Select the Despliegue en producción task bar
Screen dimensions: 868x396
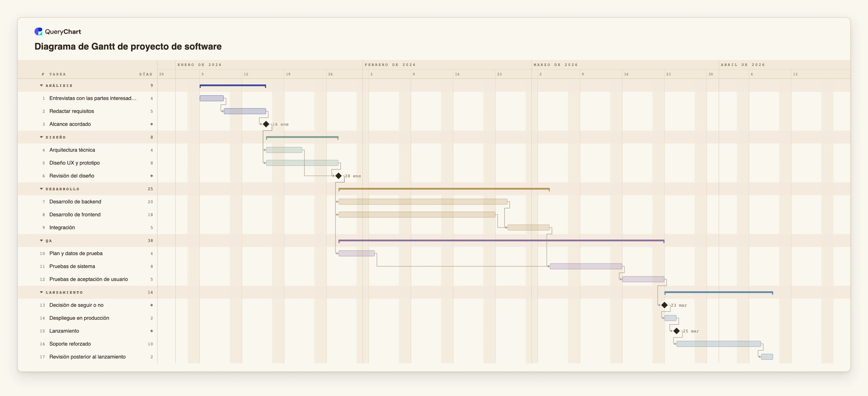[x=670, y=318]
